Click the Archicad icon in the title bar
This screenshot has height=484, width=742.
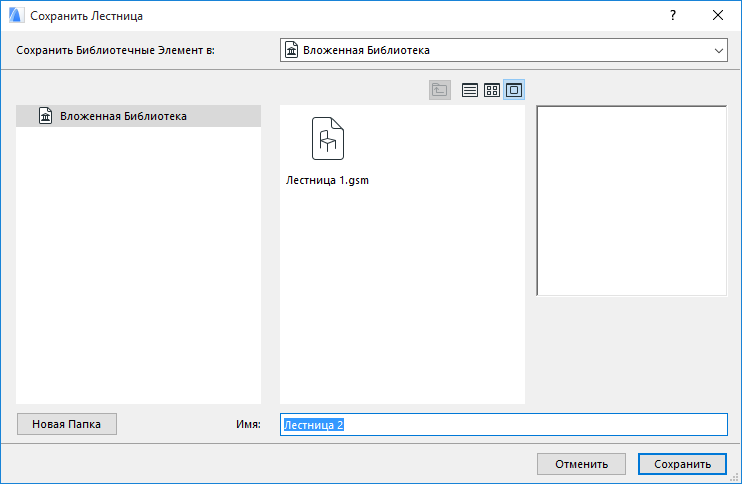point(16,16)
